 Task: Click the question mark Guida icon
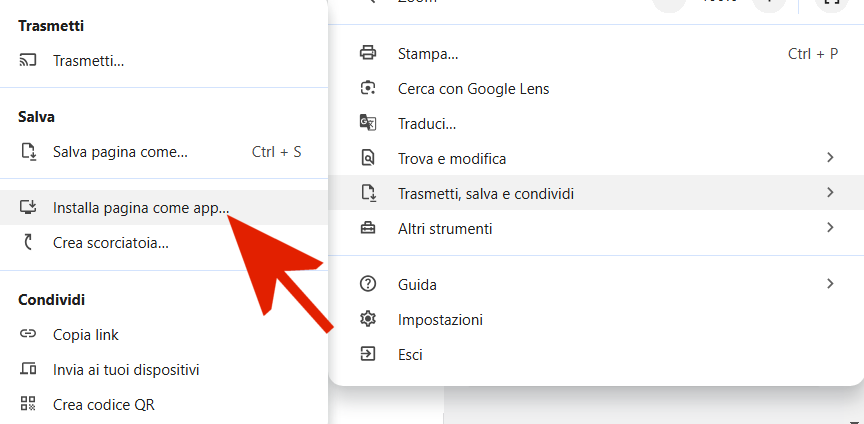coord(368,285)
